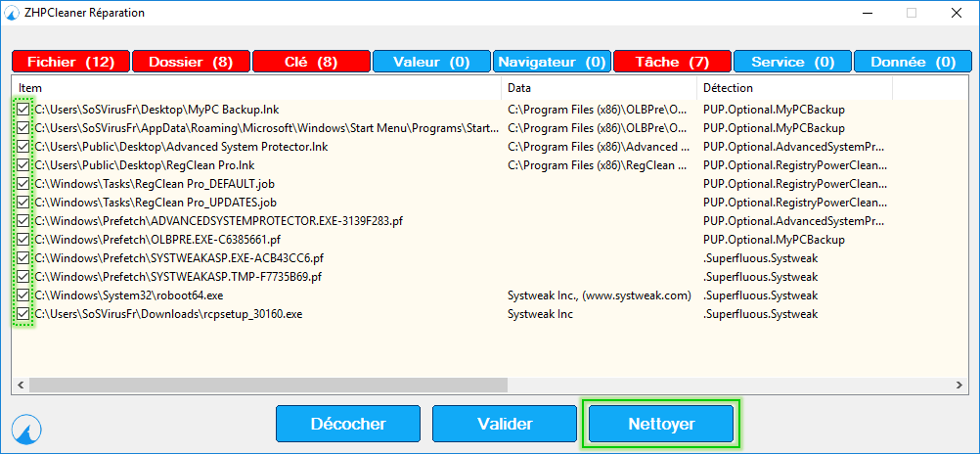The width and height of the screenshot is (980, 454).
Task: Toggle checkbox for rcpsetup_30160.exe
Action: (x=23, y=314)
